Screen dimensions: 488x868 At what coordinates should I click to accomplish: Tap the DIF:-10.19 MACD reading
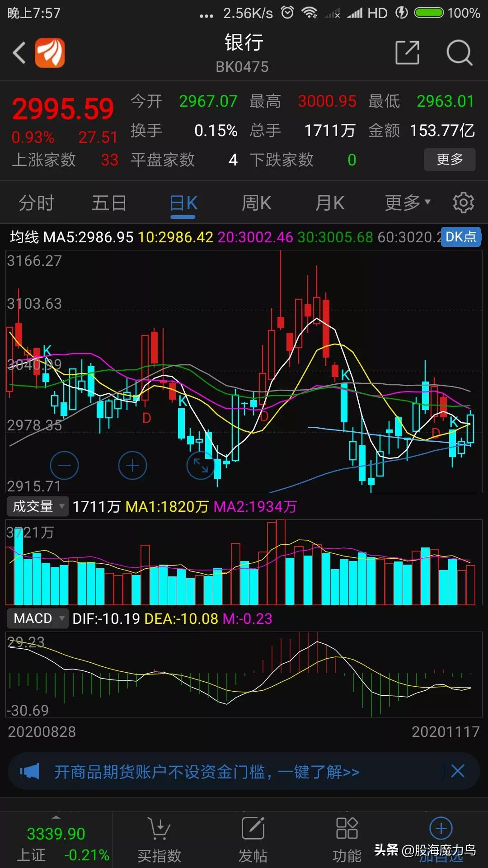(x=106, y=618)
